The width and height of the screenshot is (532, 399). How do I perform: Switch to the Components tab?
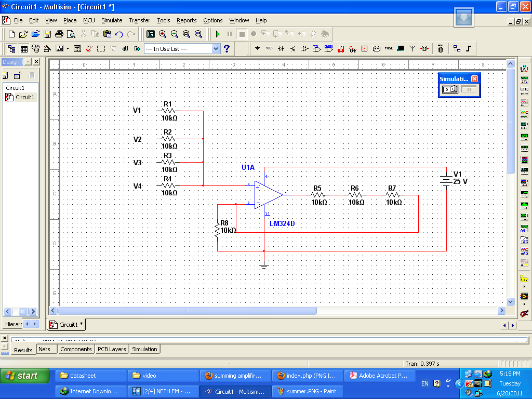[x=76, y=349]
